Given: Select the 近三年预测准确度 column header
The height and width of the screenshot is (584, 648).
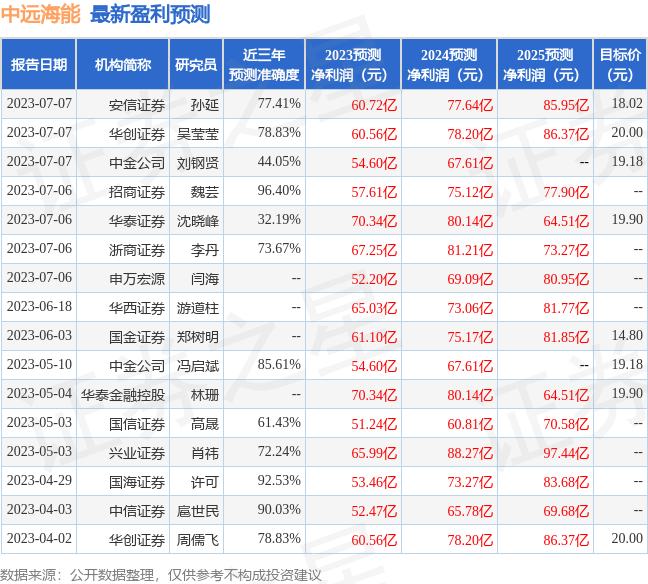Looking at the screenshot, I should pyautogui.click(x=264, y=64).
